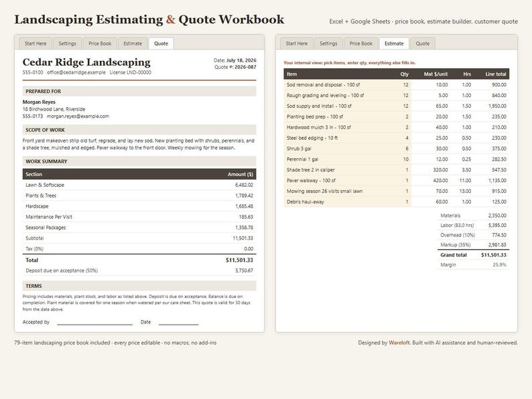Select Paver walkway line total 1,135.00
The height and width of the screenshot is (399, 532).
click(497, 181)
